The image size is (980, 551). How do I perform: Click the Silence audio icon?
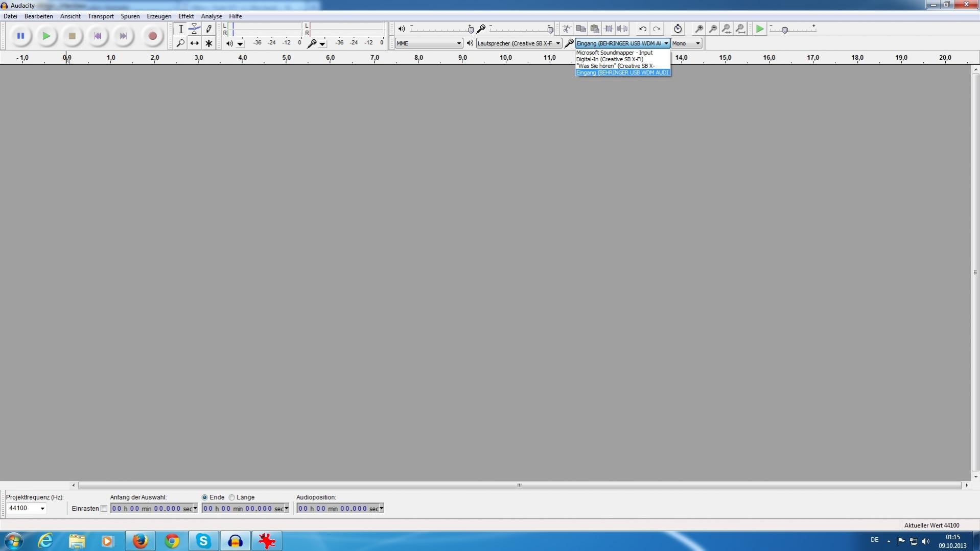(x=622, y=29)
